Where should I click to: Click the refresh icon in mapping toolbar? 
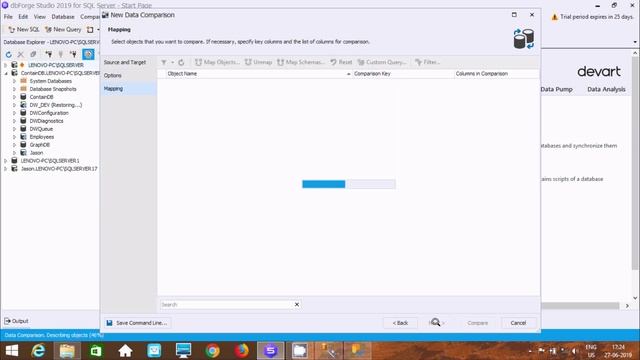pyautogui.click(x=181, y=62)
